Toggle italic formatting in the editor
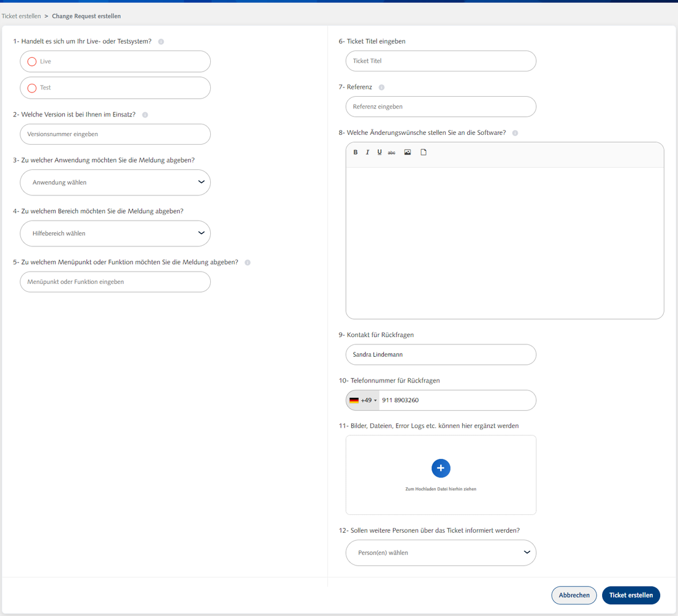The image size is (678, 616). pos(367,152)
